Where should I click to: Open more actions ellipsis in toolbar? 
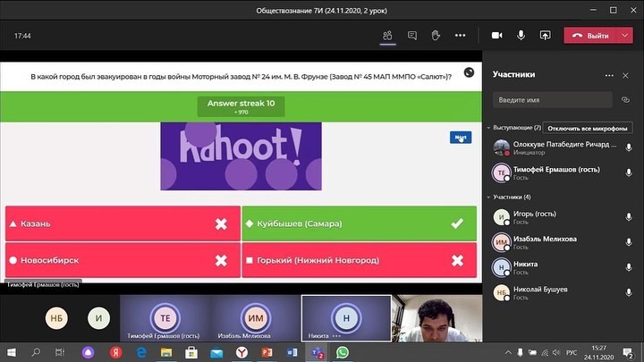point(460,36)
